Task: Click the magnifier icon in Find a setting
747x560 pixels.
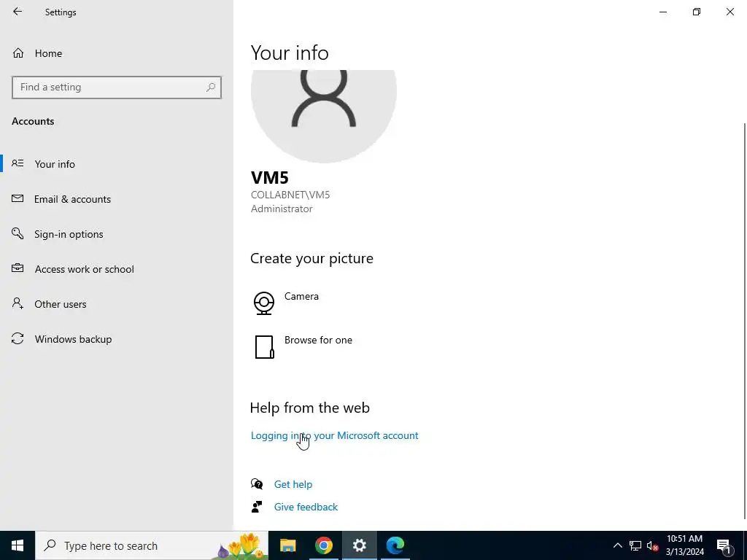Action: click(211, 87)
